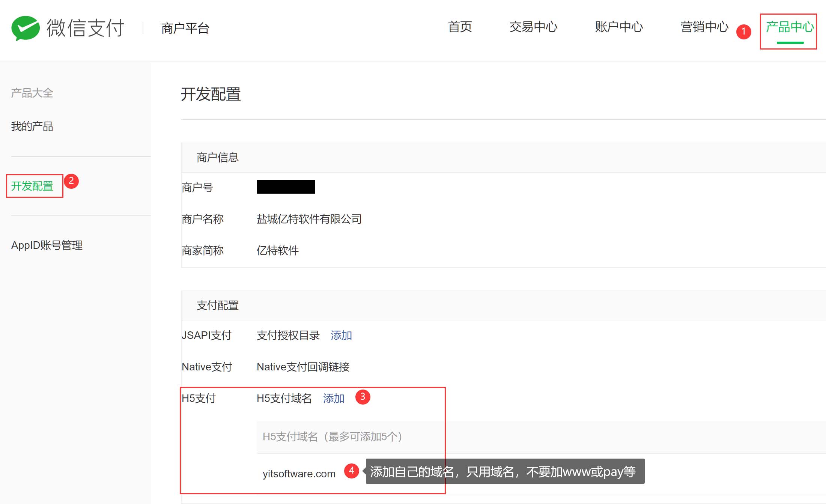Click 添加 link next to 支付授权目录

coord(341,335)
